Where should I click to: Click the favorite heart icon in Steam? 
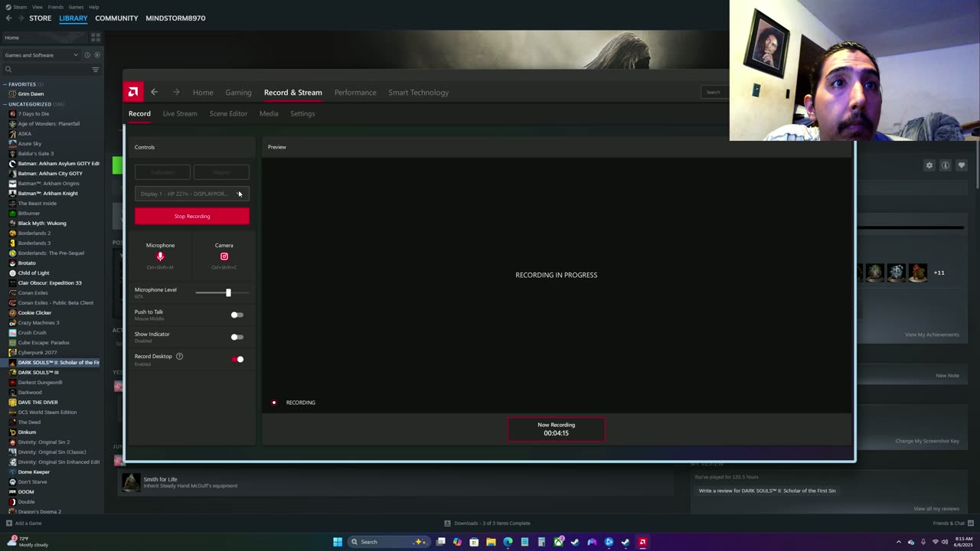pos(962,165)
